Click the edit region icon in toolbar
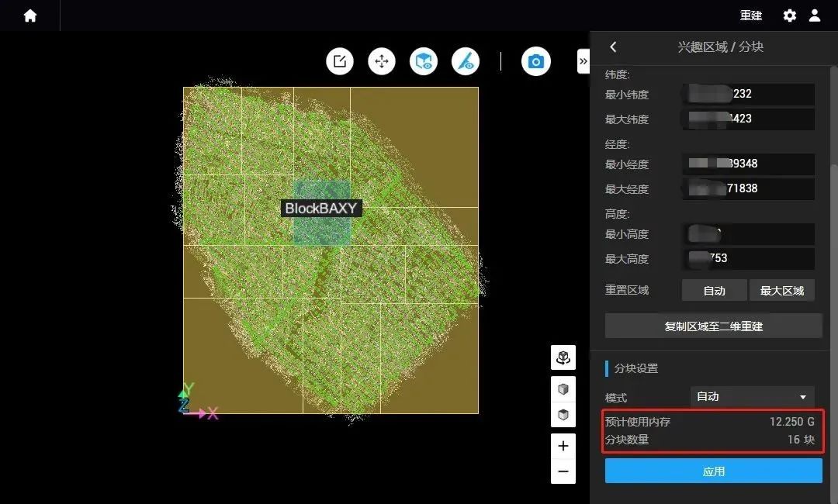Viewport: 838px width, 504px height. point(340,61)
